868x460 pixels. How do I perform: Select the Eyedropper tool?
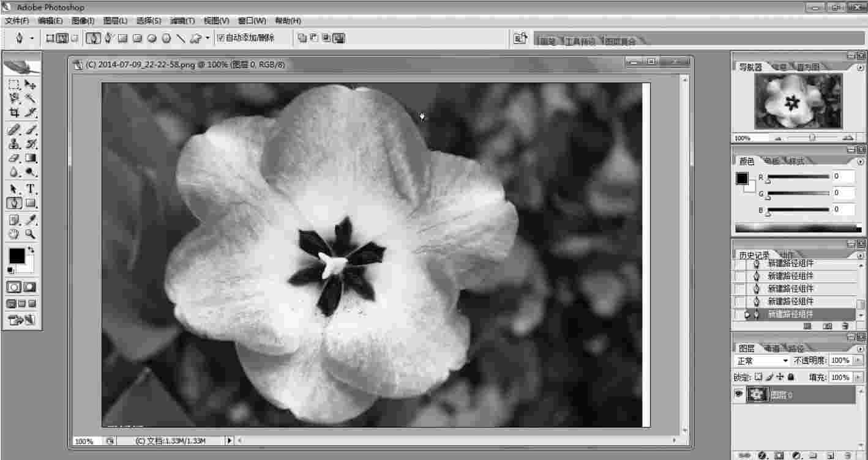(x=31, y=220)
